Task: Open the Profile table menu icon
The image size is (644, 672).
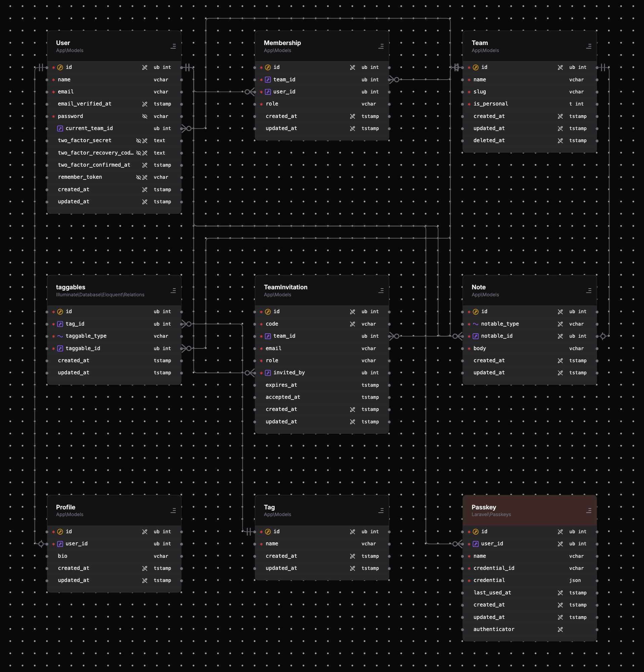Action: tap(173, 511)
